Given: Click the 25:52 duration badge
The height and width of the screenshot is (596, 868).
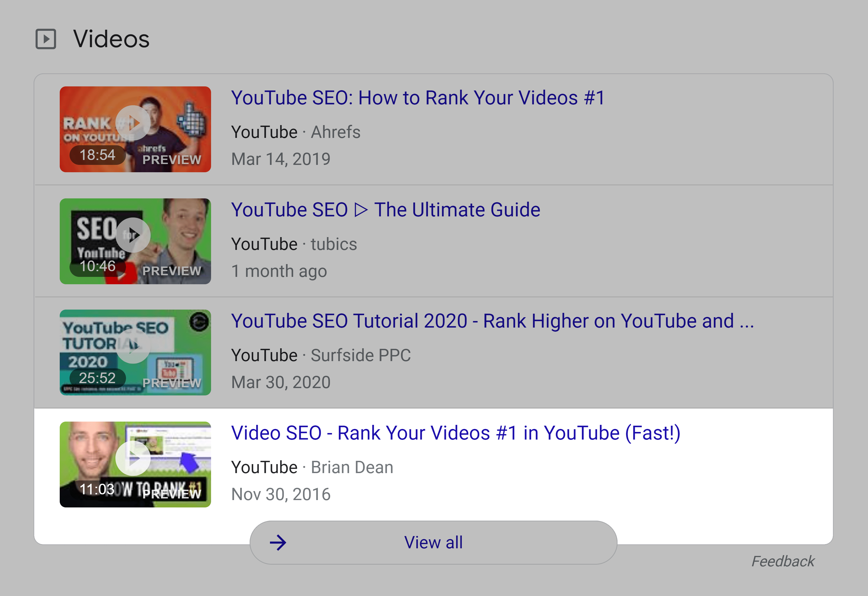Looking at the screenshot, I should (98, 378).
